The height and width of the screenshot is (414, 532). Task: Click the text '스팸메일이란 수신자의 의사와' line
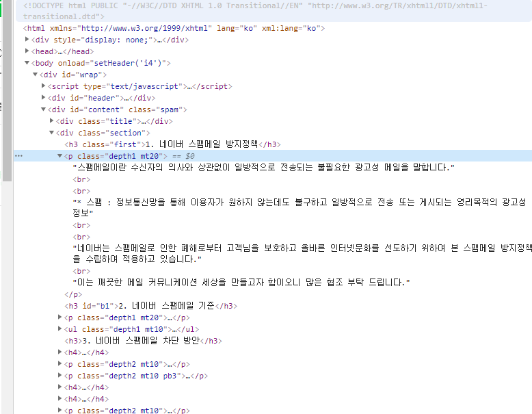[264, 168]
